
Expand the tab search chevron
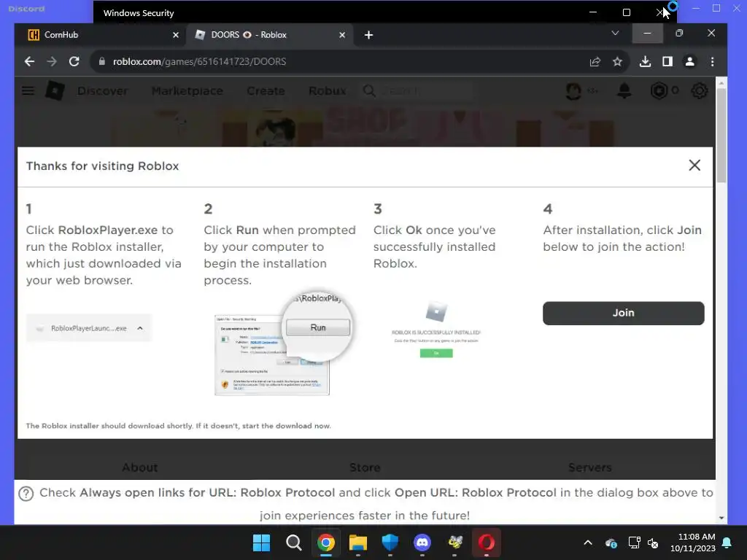[615, 33]
